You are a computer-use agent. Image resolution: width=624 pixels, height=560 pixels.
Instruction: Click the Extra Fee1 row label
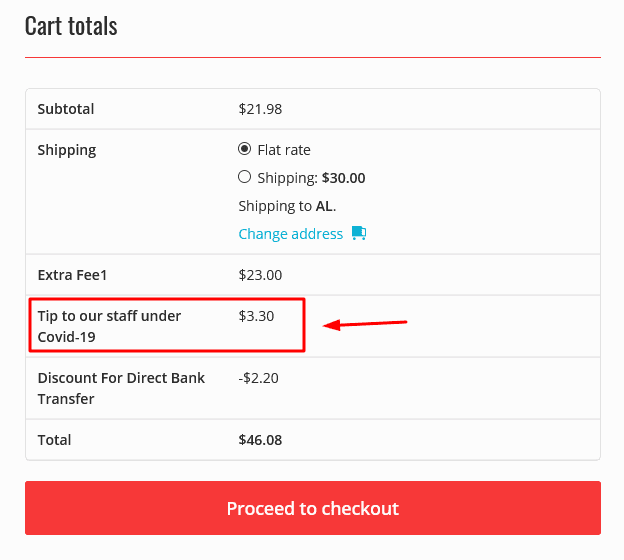coord(72,275)
